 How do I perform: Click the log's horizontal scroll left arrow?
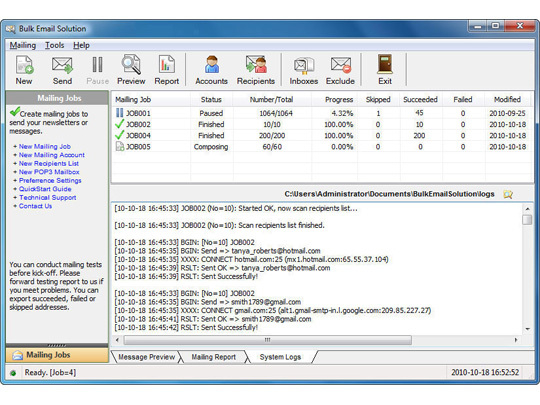pyautogui.click(x=117, y=340)
